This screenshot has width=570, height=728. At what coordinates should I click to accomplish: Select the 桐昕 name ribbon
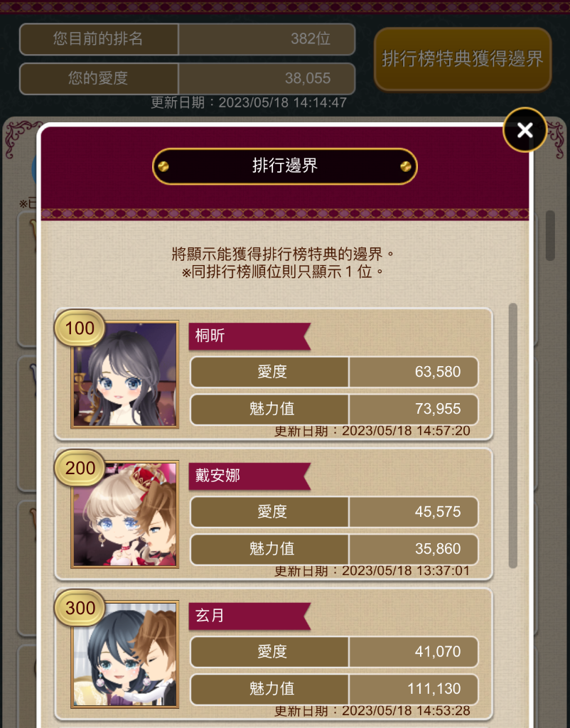[249, 336]
